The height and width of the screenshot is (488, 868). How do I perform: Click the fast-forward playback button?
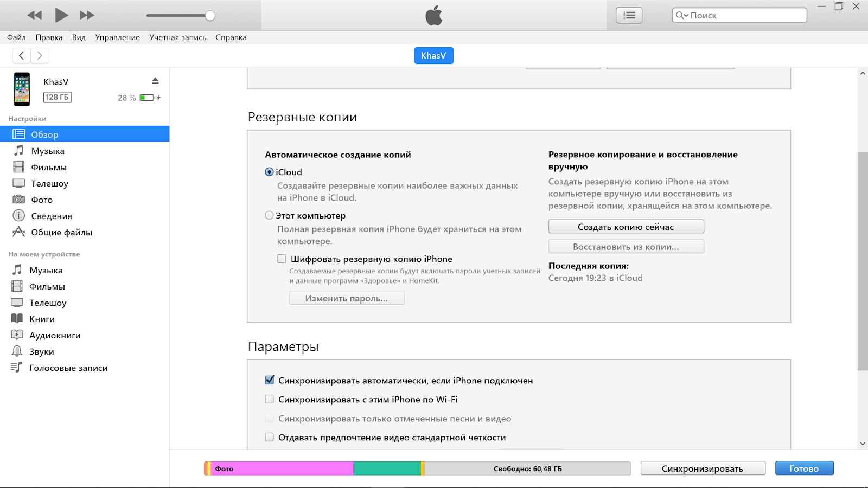pos(87,15)
